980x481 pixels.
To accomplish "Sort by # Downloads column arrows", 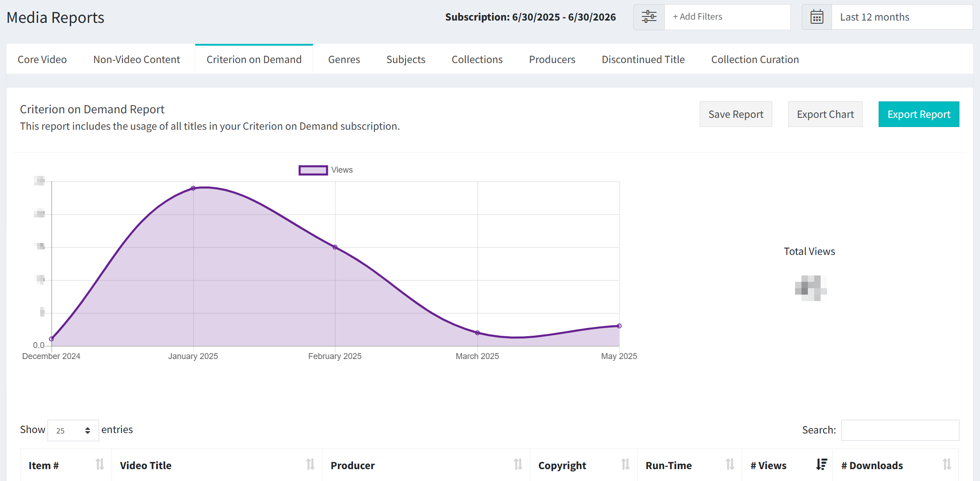I will point(947,465).
